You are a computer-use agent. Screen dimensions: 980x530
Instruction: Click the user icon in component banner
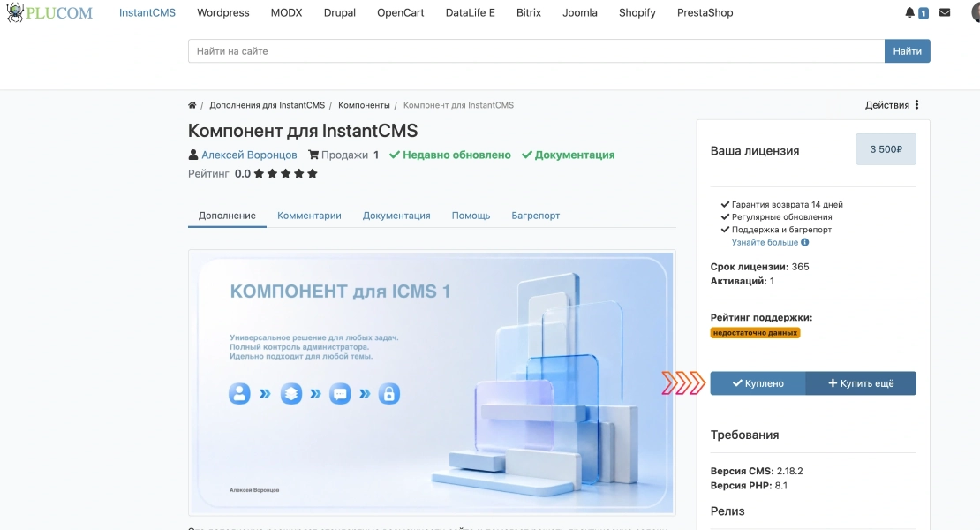(239, 394)
